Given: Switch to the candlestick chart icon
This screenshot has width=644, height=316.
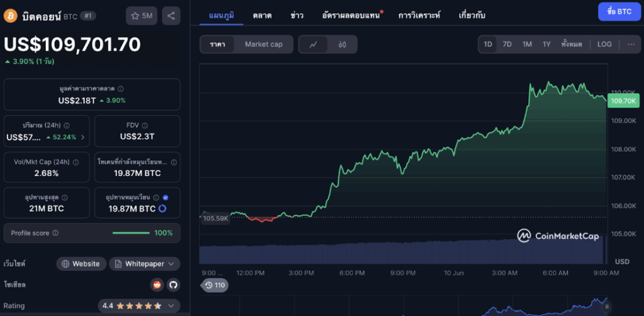Looking at the screenshot, I should coord(342,45).
